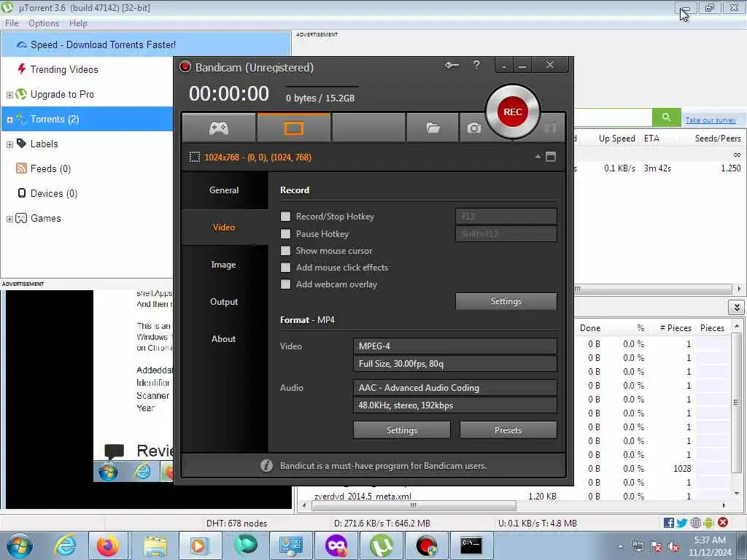Click uTorrent file list vertical scrollbar
The height and width of the screenshot is (560, 747).
(x=736, y=402)
